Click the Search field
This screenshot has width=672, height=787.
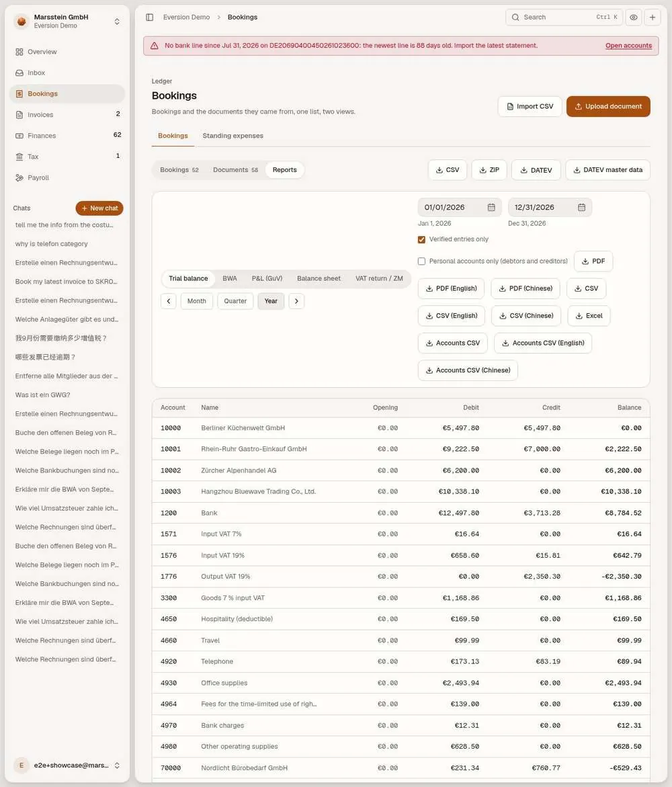coord(564,17)
